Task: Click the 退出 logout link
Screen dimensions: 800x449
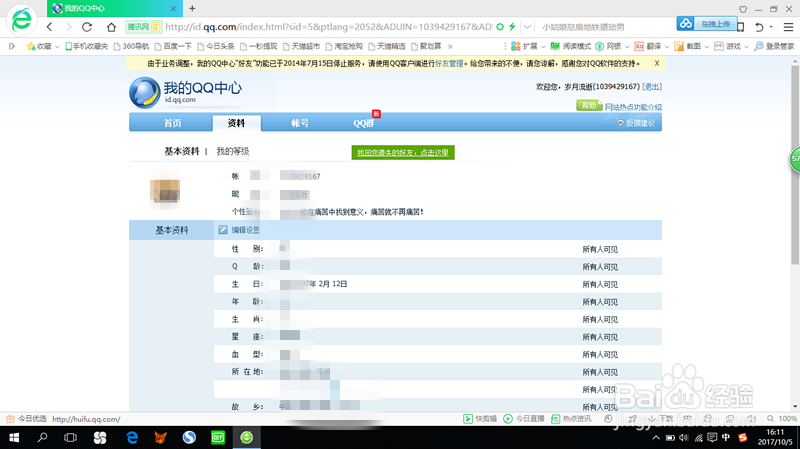Action: pos(652,87)
